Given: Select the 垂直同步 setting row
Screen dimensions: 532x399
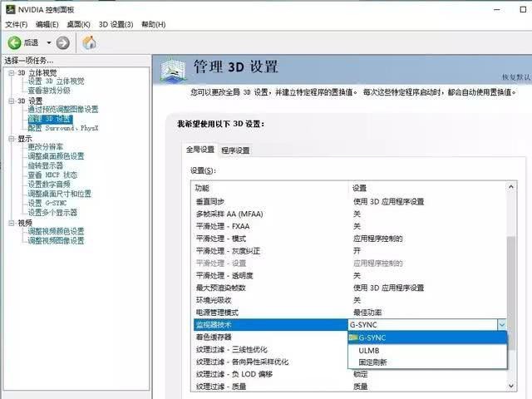Looking at the screenshot, I should [349, 201].
